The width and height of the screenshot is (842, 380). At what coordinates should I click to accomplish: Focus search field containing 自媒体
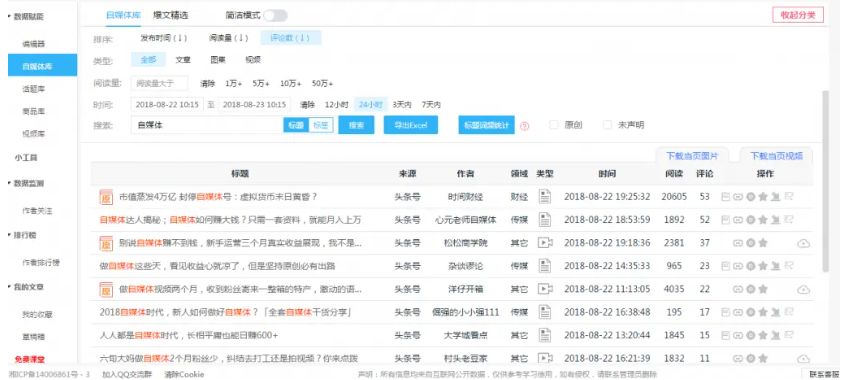(x=207, y=125)
